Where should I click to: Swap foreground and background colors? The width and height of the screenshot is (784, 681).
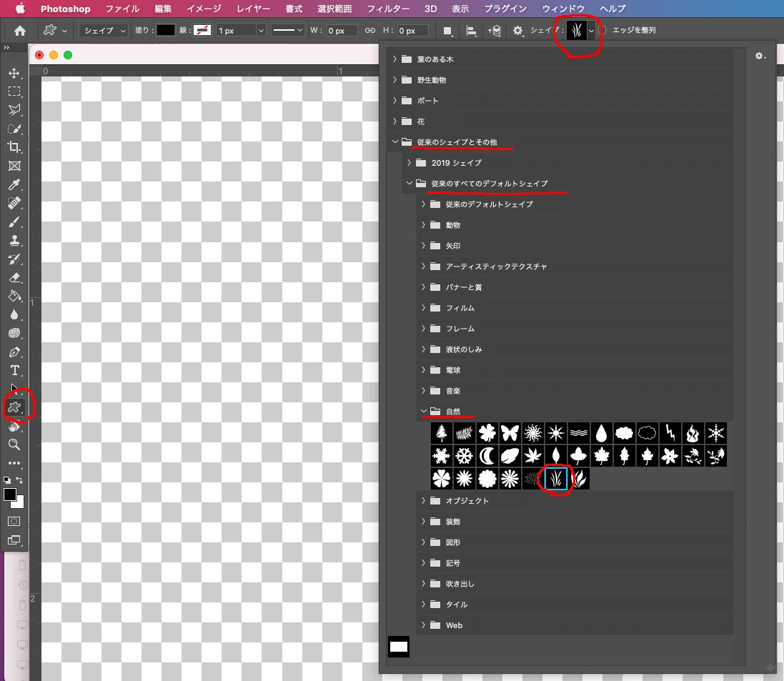click(x=19, y=480)
